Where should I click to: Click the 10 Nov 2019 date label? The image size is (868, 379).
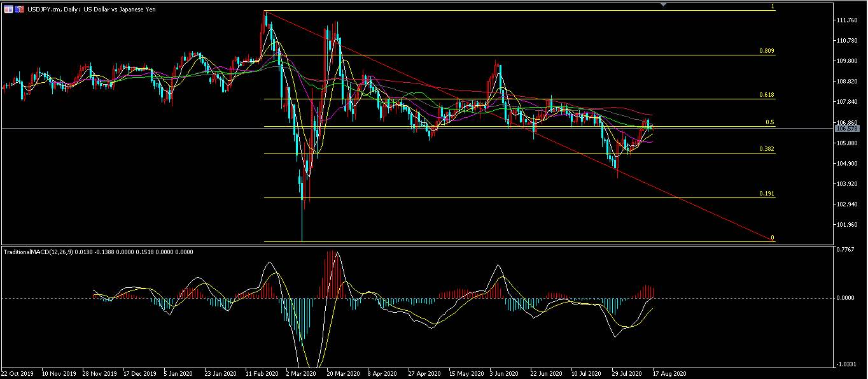[58, 373]
